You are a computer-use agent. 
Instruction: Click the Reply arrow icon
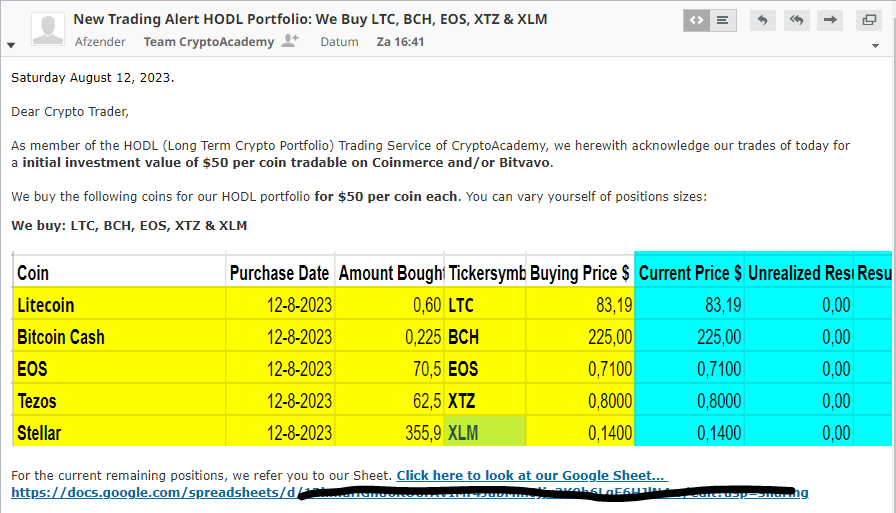763,20
